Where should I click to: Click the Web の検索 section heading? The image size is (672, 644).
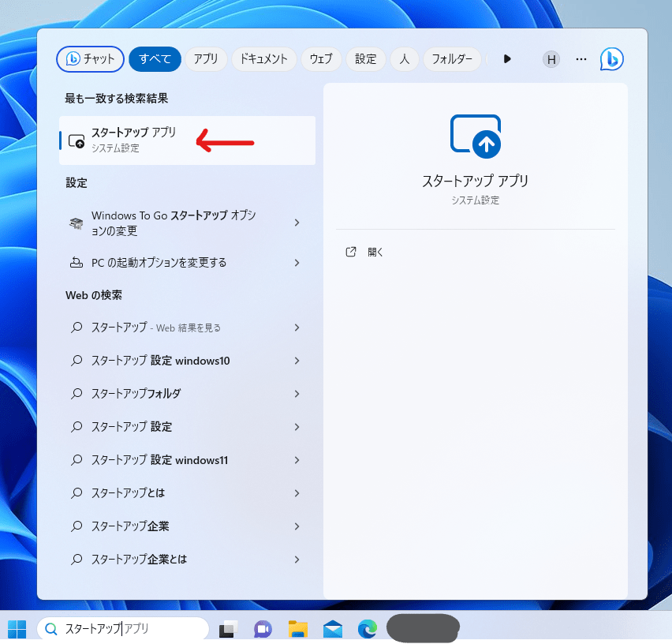point(94,295)
